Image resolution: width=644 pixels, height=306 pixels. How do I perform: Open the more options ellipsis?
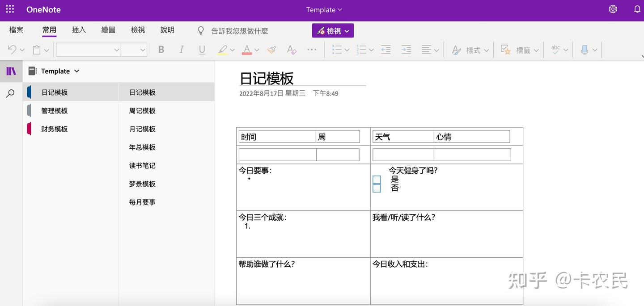coord(312,50)
